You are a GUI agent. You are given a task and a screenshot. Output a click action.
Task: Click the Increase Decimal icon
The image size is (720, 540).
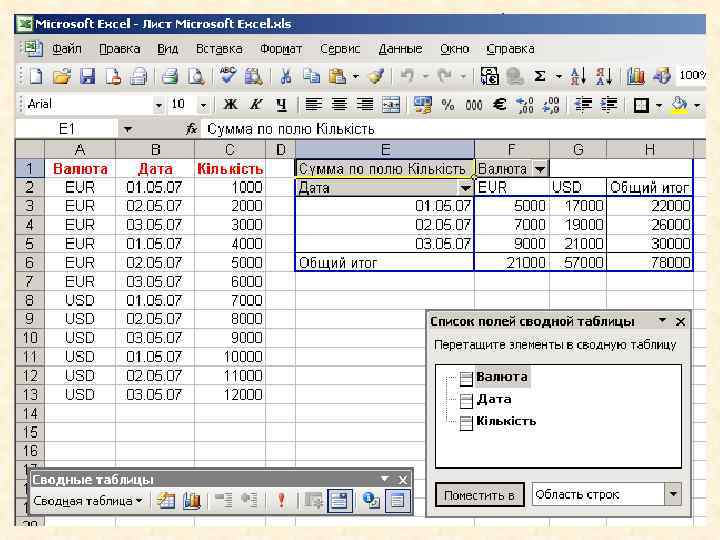click(525, 105)
